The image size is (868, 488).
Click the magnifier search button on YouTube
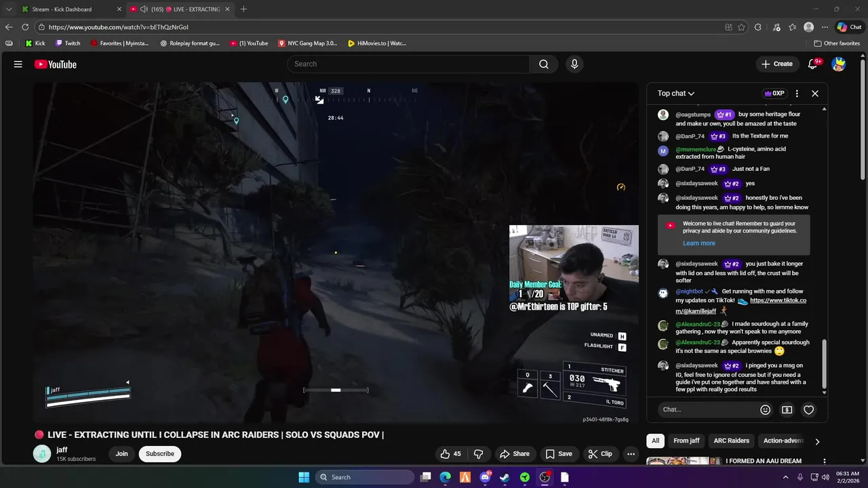click(544, 64)
